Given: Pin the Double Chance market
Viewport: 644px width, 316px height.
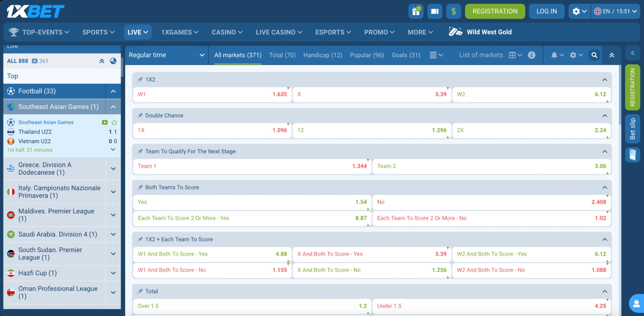Looking at the screenshot, I should pyautogui.click(x=140, y=115).
